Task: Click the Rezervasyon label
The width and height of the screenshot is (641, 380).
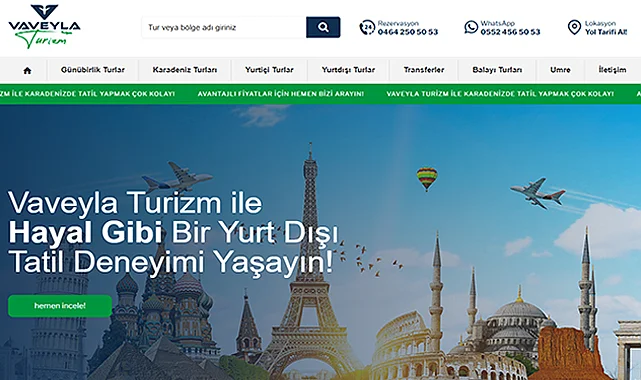Action: tap(398, 23)
